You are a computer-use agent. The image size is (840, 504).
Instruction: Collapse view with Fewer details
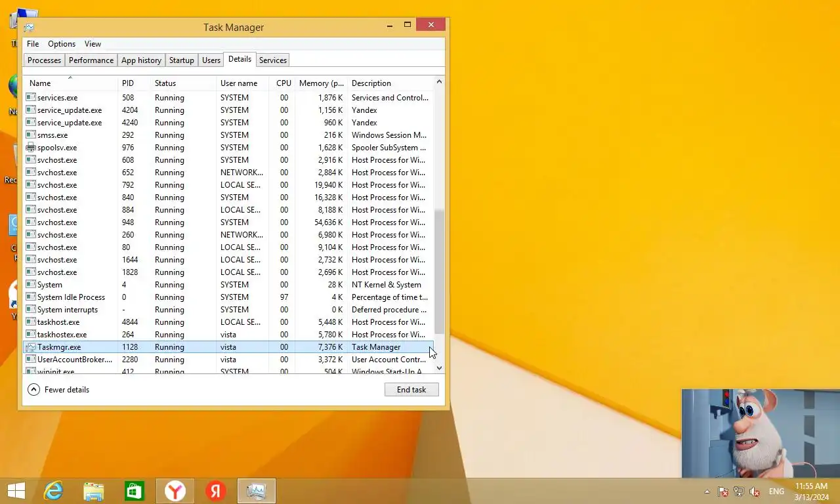coord(58,390)
